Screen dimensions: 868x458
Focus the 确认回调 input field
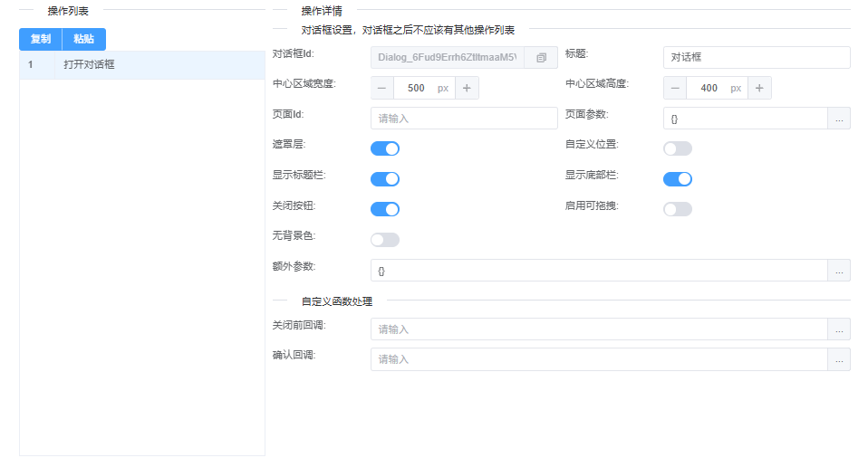[600, 359]
